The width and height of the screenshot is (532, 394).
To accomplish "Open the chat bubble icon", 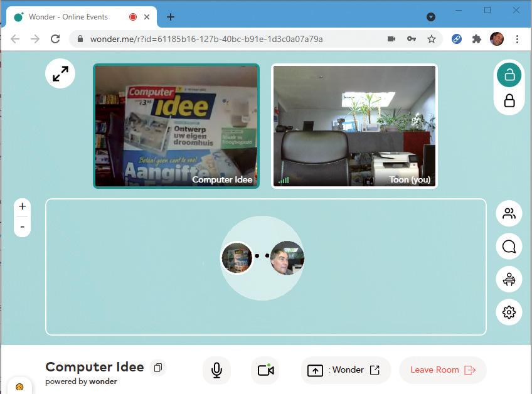I will (509, 247).
